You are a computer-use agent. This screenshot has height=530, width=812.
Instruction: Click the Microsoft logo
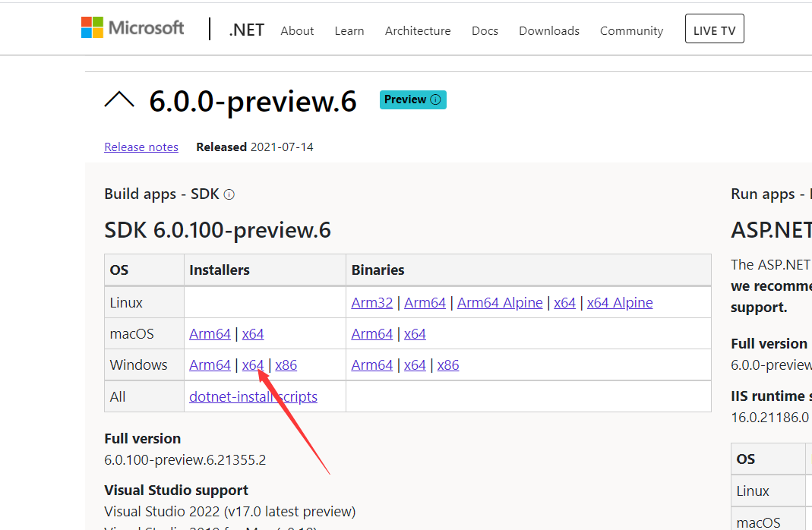click(x=133, y=27)
